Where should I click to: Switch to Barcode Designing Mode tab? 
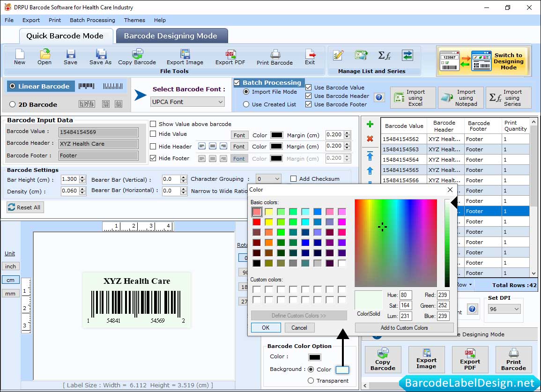[x=171, y=36]
